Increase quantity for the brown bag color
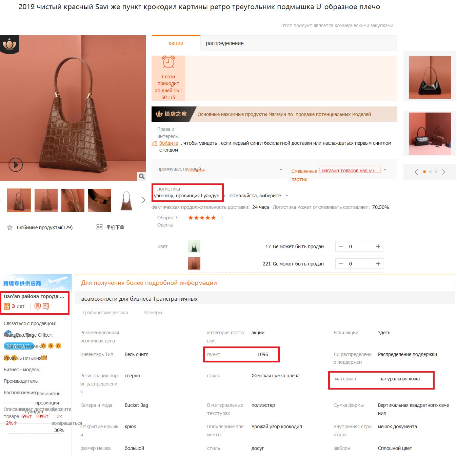 [x=378, y=264]
